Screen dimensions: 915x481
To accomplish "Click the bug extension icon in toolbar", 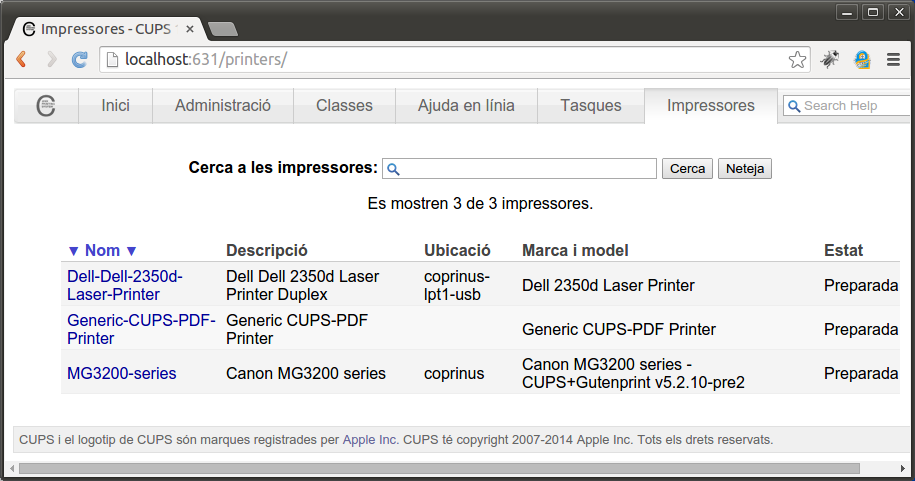I will [830, 60].
